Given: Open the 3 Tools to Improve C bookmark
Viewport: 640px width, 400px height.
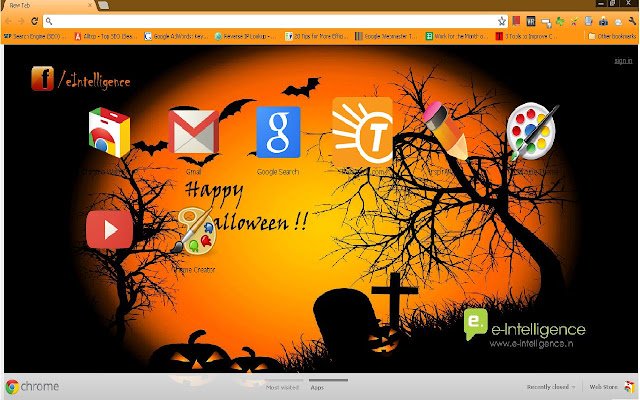Looking at the screenshot, I should tap(527, 36).
